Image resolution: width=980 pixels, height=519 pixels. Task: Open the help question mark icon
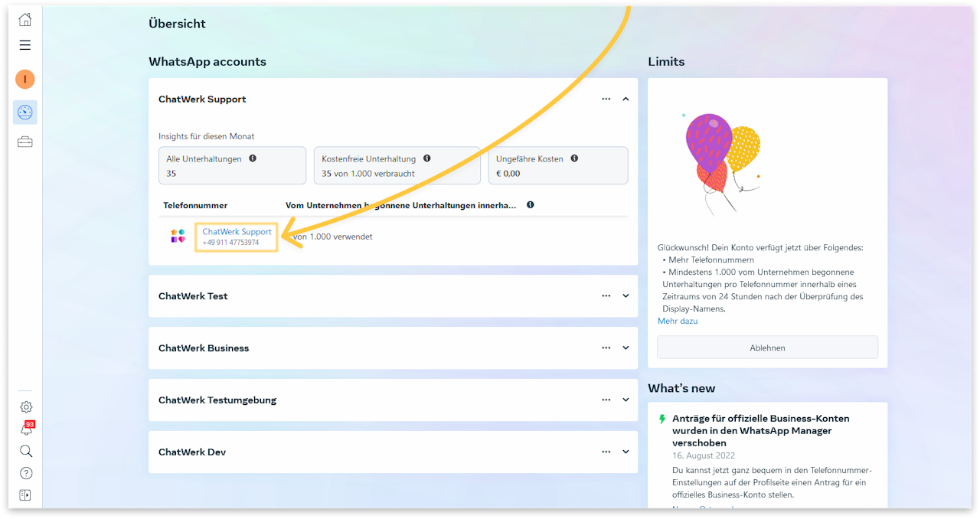pyautogui.click(x=26, y=473)
